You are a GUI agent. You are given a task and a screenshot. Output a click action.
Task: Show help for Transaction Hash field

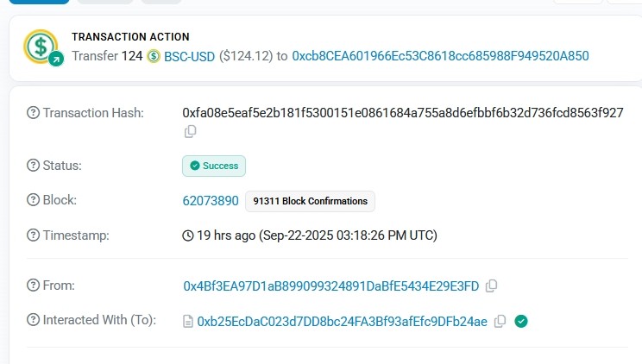click(x=34, y=113)
